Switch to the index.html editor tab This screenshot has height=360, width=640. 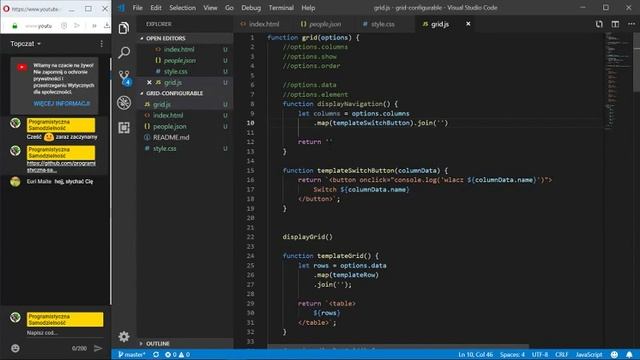(264, 24)
